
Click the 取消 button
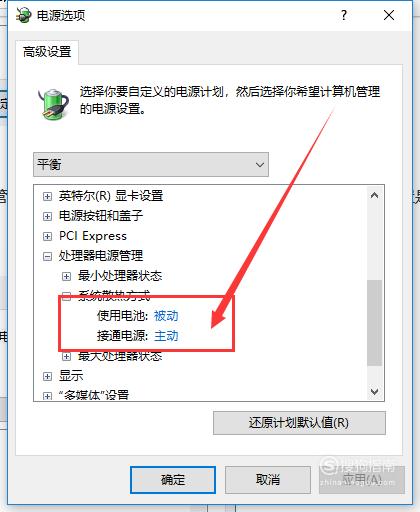[x=268, y=480]
